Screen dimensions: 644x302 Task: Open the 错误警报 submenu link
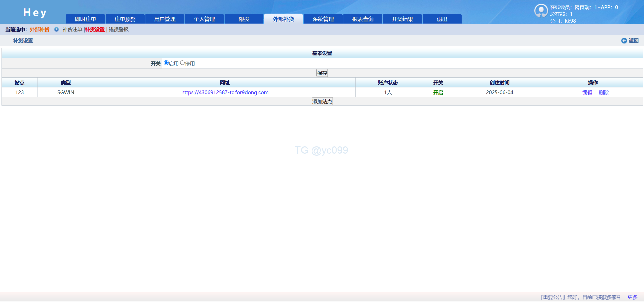[x=119, y=29]
